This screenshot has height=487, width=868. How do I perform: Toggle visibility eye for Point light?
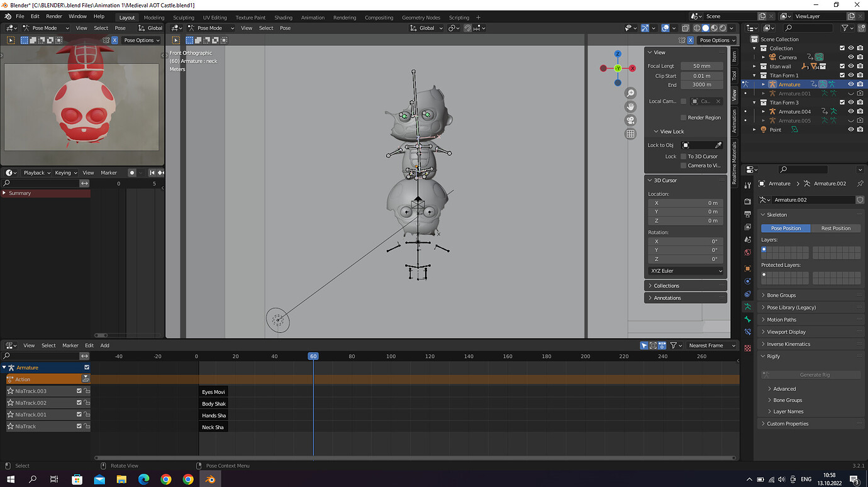851,130
